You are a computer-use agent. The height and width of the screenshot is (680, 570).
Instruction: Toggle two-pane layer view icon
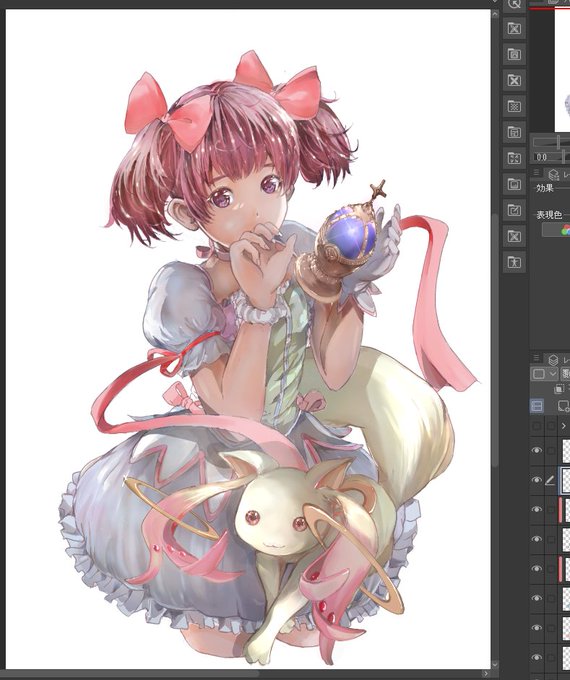pyautogui.click(x=537, y=406)
